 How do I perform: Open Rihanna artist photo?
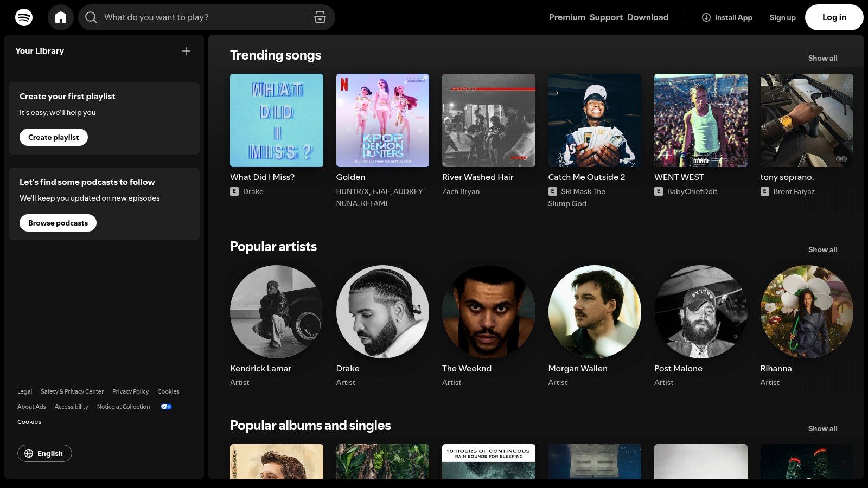click(807, 312)
